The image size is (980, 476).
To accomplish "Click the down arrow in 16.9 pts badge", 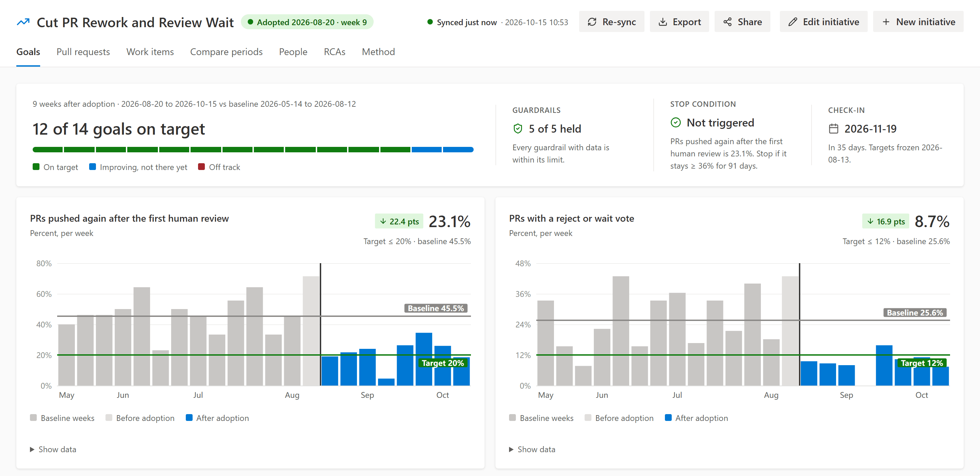I will [x=870, y=221].
